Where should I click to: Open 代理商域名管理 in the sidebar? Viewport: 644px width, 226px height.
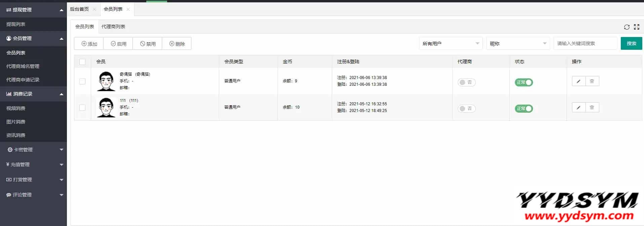click(23, 66)
